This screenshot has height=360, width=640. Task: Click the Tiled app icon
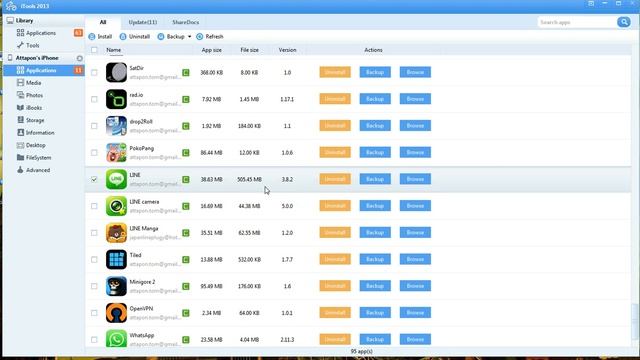pyautogui.click(x=116, y=260)
